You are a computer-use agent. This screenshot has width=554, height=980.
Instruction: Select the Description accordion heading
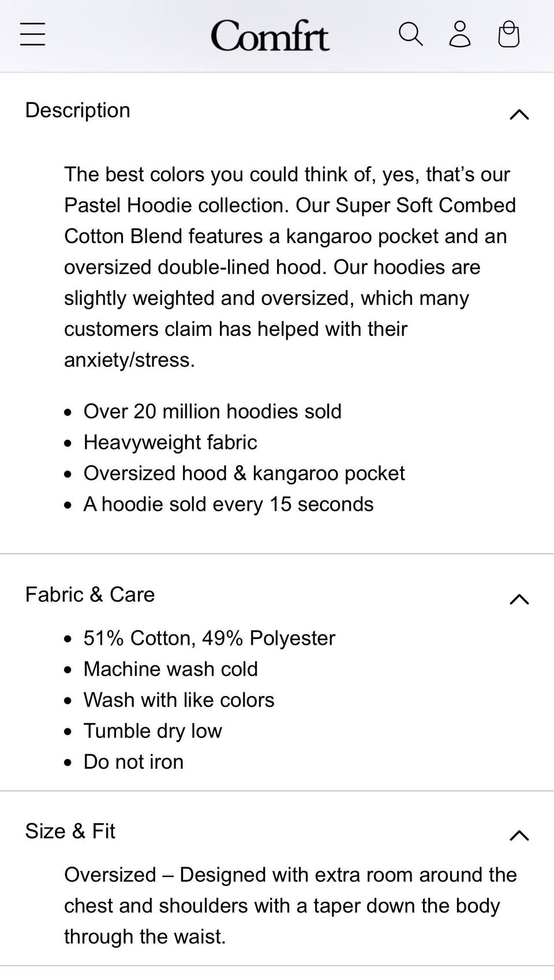(78, 110)
